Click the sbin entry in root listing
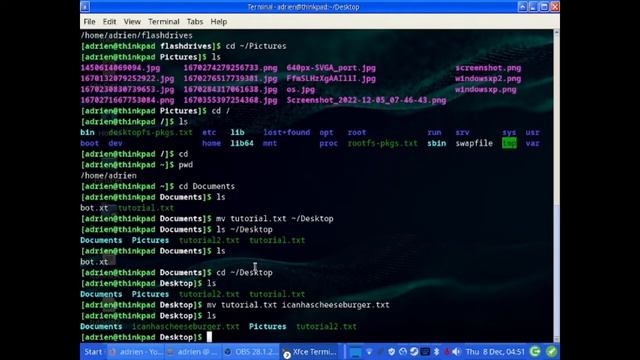The height and width of the screenshot is (360, 640). (x=436, y=143)
